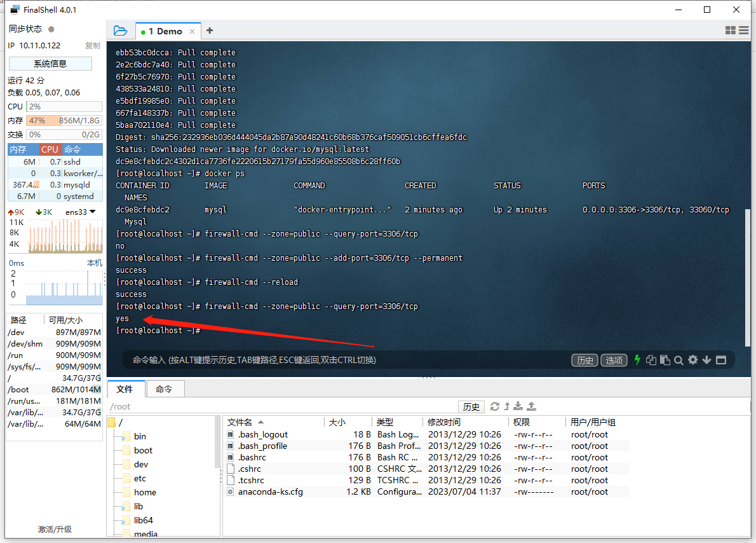Click the terminal paste icon
This screenshot has height=543, width=756.
[x=665, y=360]
